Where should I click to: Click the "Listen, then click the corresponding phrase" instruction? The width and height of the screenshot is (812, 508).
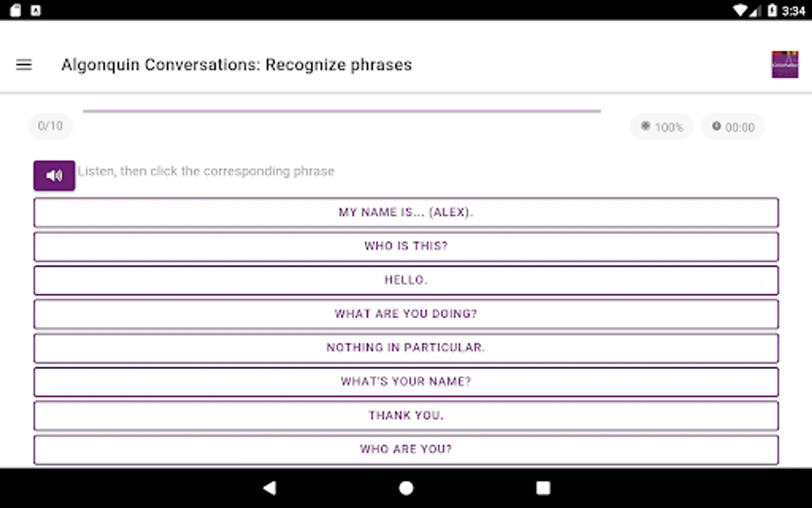pos(206,172)
